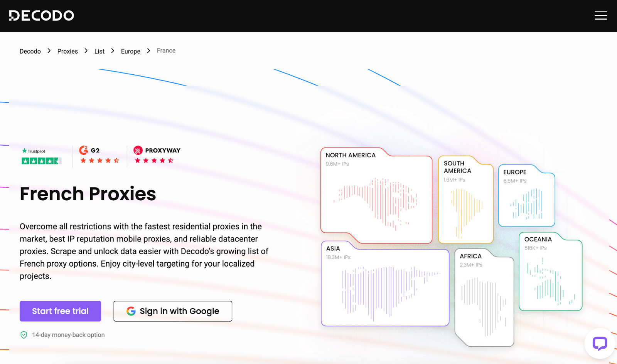Click the Trustpilot rating badge
Screen dimensions: 617x364
pyautogui.click(x=41, y=156)
